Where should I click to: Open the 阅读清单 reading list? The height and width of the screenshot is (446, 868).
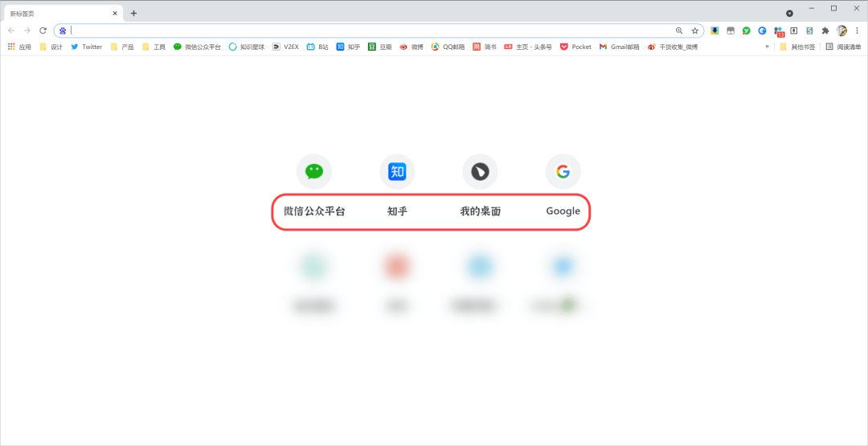(x=843, y=47)
